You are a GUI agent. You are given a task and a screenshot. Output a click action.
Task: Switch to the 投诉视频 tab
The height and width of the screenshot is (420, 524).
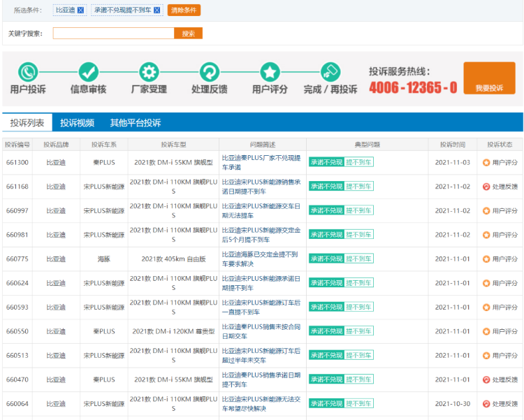pyautogui.click(x=77, y=123)
